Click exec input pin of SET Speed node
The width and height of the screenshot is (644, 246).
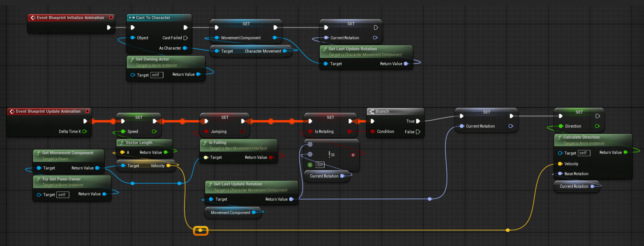pyautogui.click(x=123, y=121)
